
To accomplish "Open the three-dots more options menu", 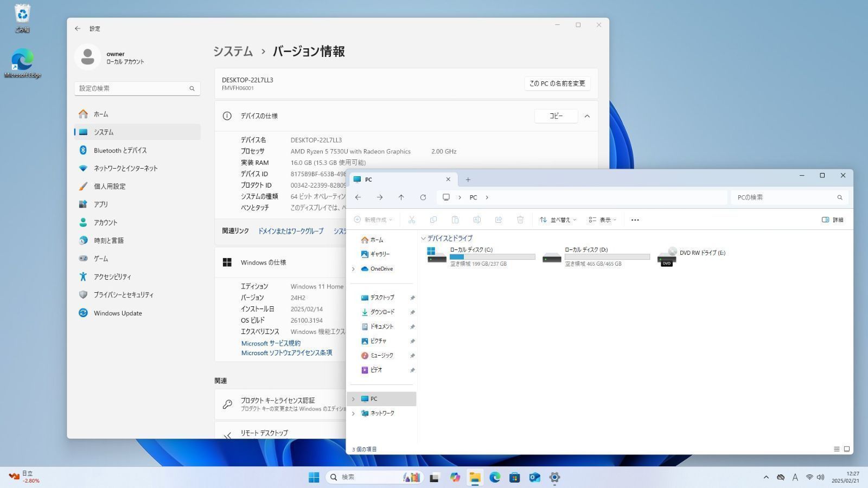I will pyautogui.click(x=635, y=220).
